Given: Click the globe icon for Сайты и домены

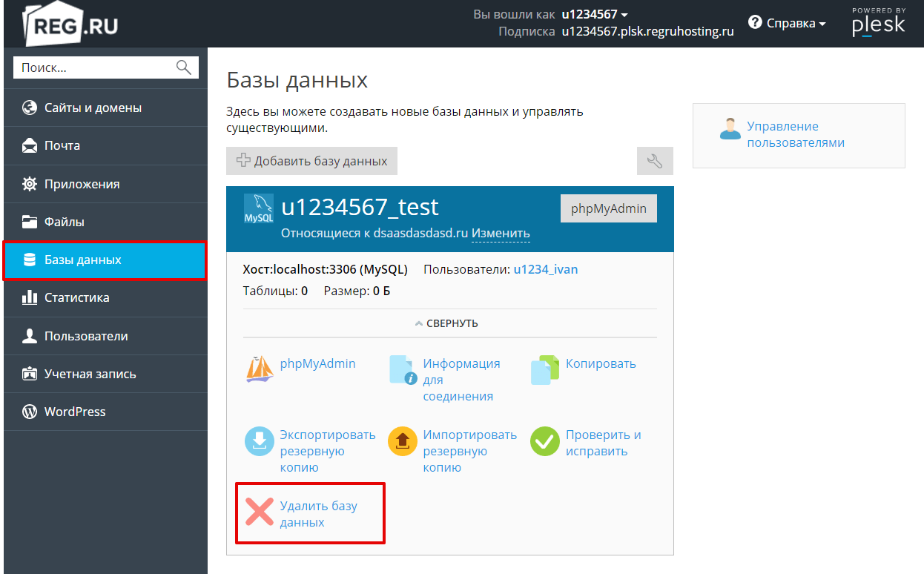Looking at the screenshot, I should click(x=30, y=108).
